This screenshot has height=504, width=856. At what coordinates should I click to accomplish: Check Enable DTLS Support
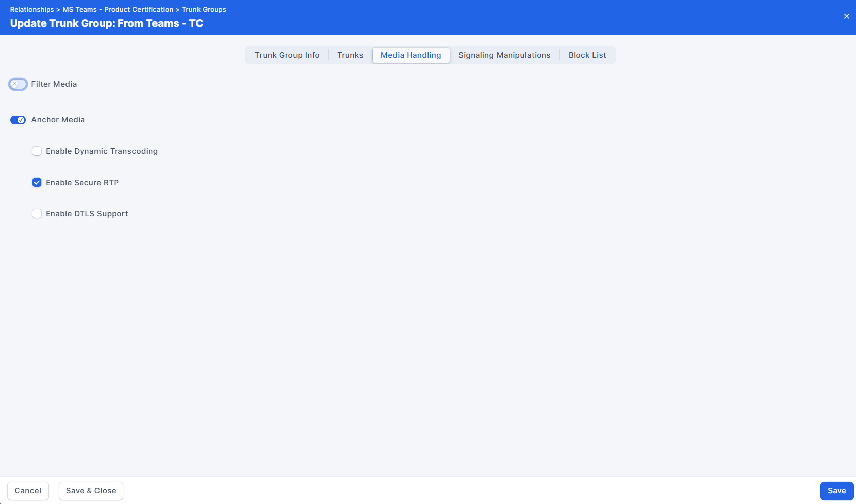37,214
